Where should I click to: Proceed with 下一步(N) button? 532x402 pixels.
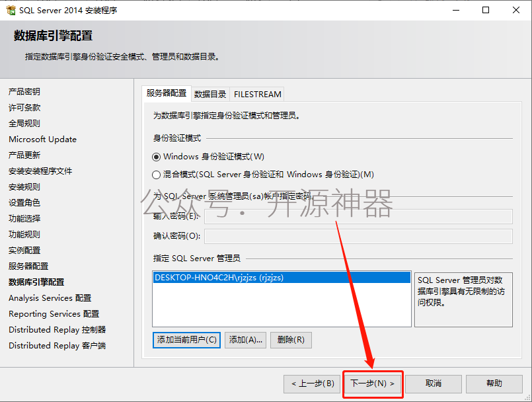(373, 383)
